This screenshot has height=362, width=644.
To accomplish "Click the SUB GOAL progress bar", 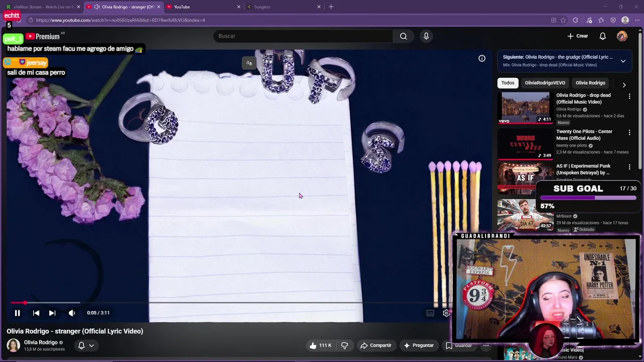I will tap(588, 198).
